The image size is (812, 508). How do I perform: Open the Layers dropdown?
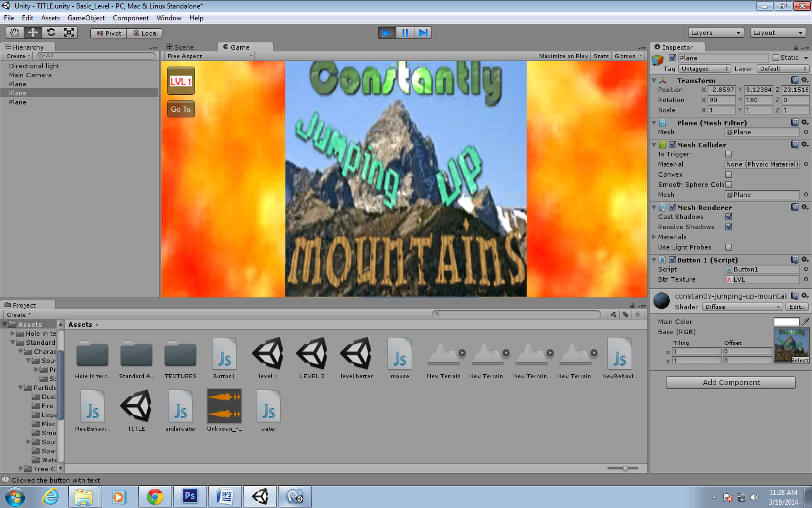(716, 33)
